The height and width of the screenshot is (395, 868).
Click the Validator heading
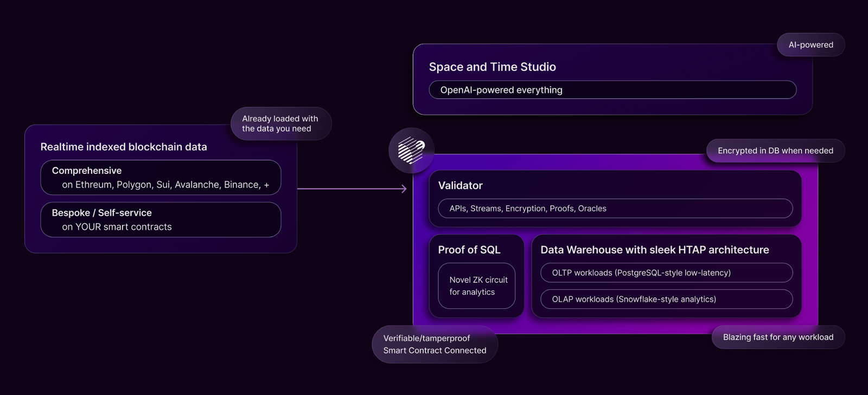click(460, 185)
